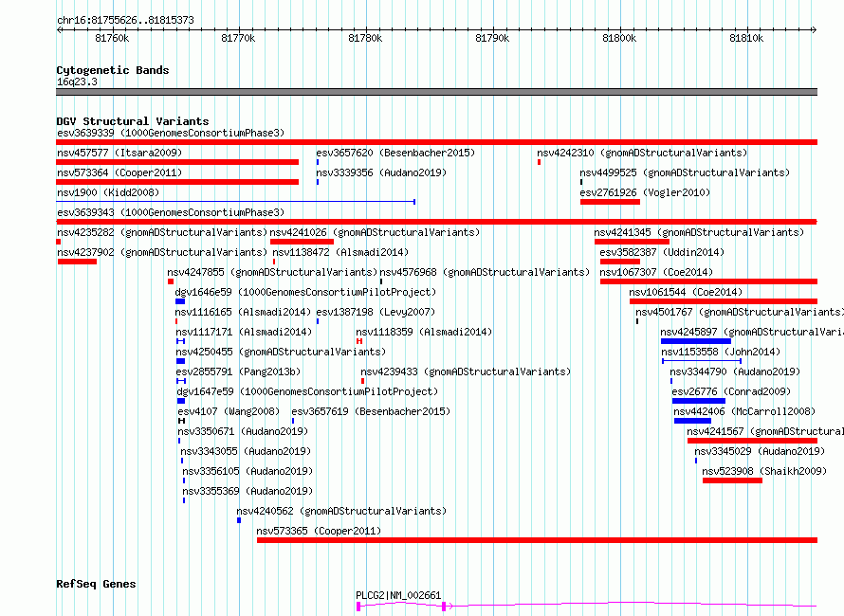Click nsv3343055 (Audano2019) label
844x616 pixels.
pyautogui.click(x=246, y=451)
